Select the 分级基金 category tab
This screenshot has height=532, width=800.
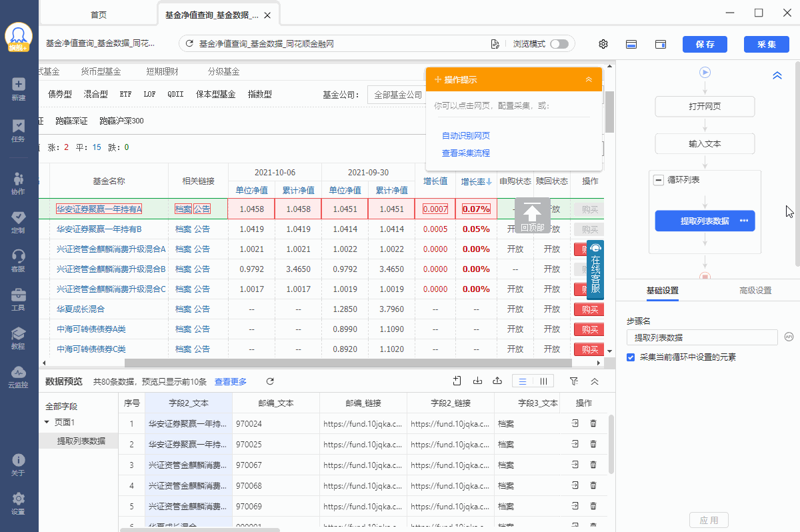[x=223, y=71]
